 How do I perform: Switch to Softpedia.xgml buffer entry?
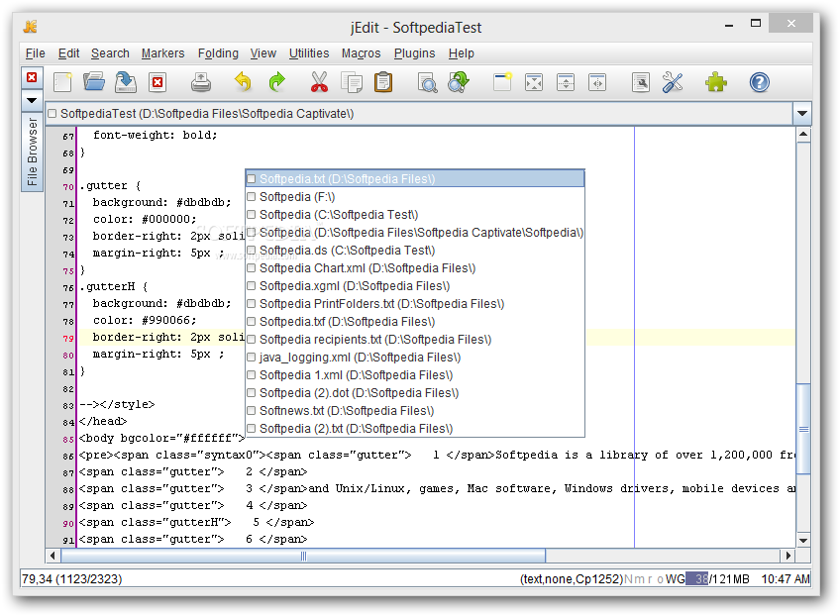(415, 285)
